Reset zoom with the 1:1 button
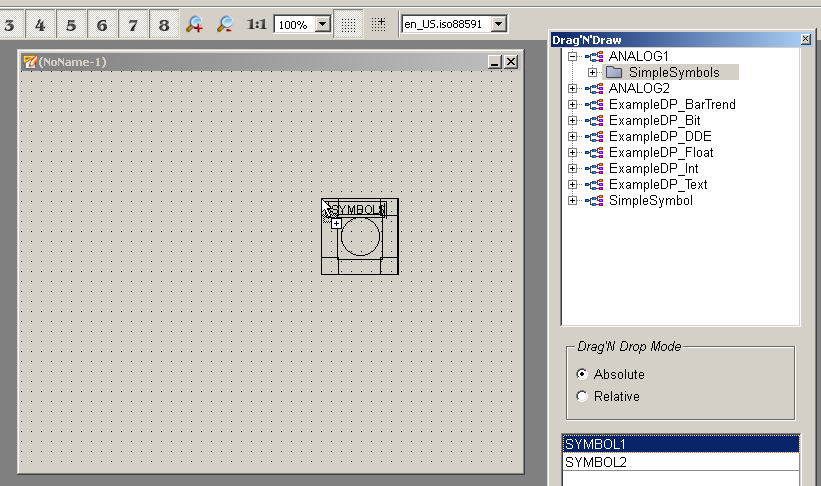This screenshot has height=486, width=821. 256,23
